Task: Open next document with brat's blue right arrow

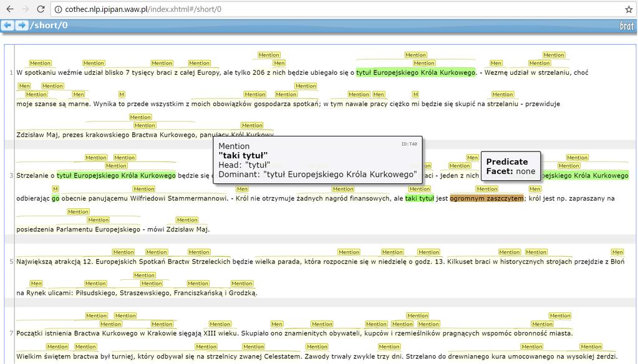Action: [x=22, y=25]
